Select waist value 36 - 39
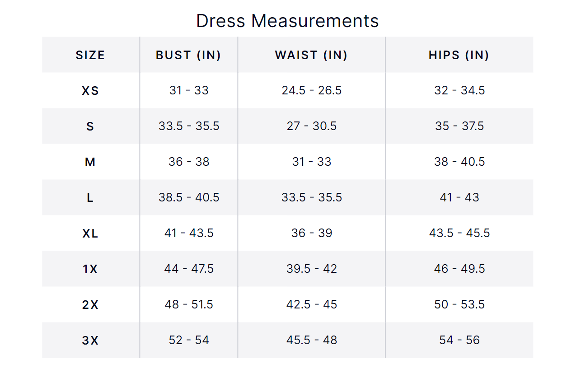The height and width of the screenshot is (392, 576). pos(312,233)
